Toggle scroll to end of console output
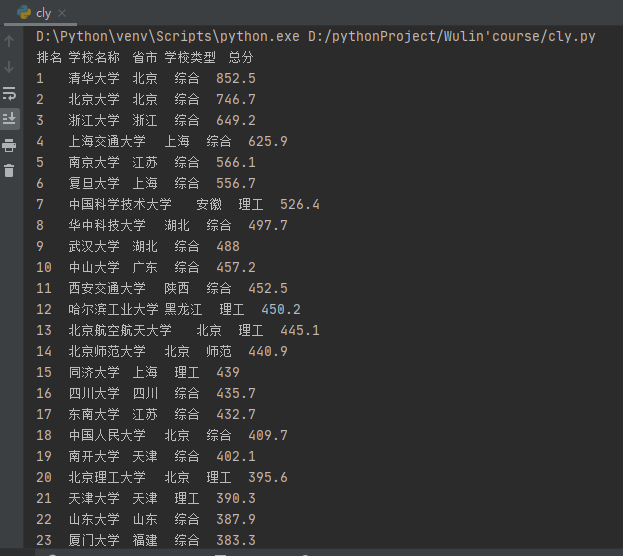This screenshot has width=623, height=556. pyautogui.click(x=9, y=118)
